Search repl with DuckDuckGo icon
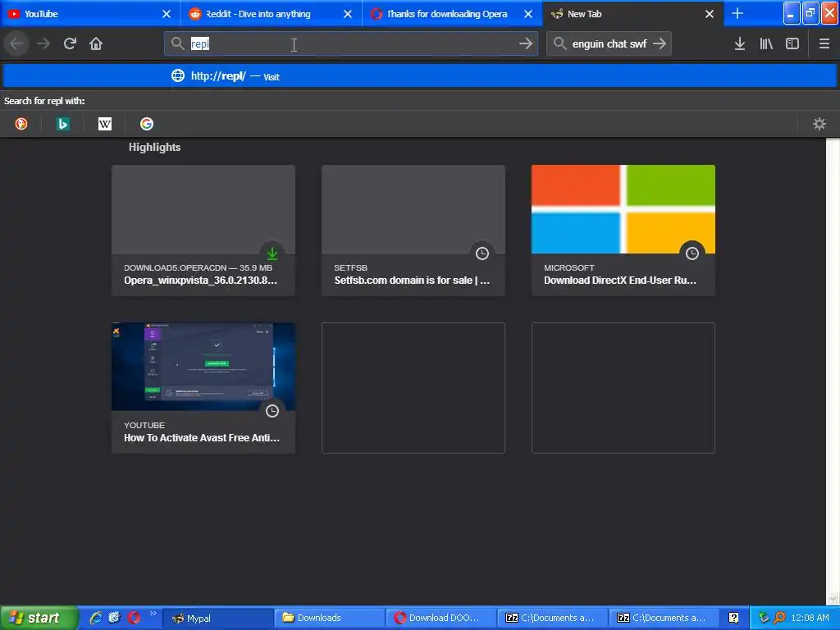The width and height of the screenshot is (840, 630). point(21,124)
